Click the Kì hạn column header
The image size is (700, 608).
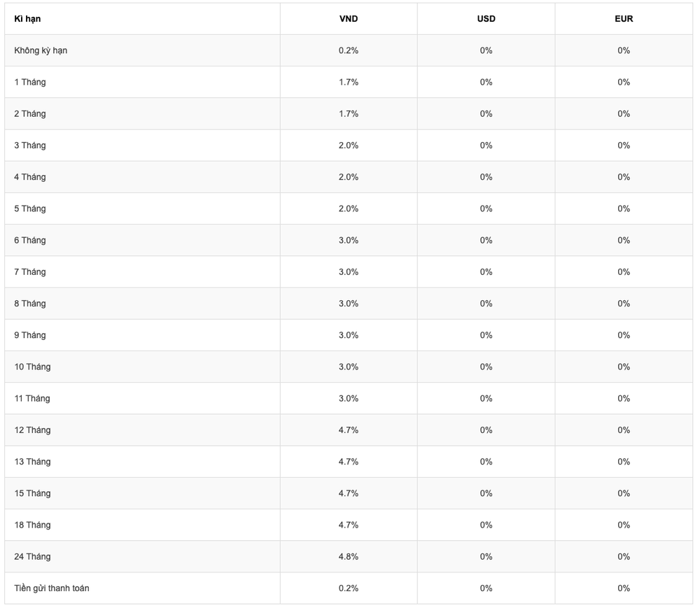pos(27,19)
